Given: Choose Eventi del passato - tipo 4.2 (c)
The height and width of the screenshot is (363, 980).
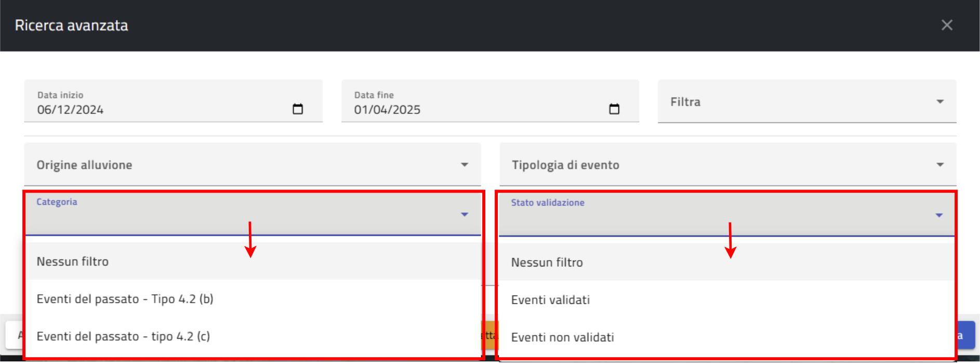Looking at the screenshot, I should 123,337.
